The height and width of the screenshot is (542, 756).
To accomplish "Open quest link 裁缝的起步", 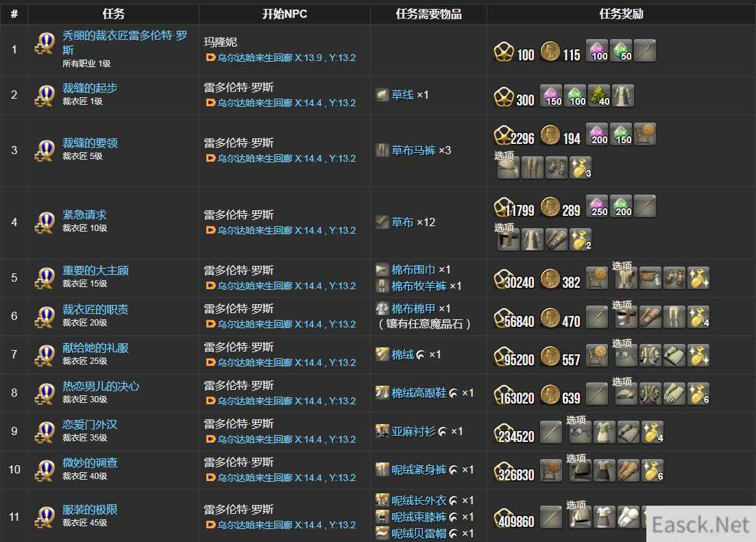I will click(x=90, y=88).
